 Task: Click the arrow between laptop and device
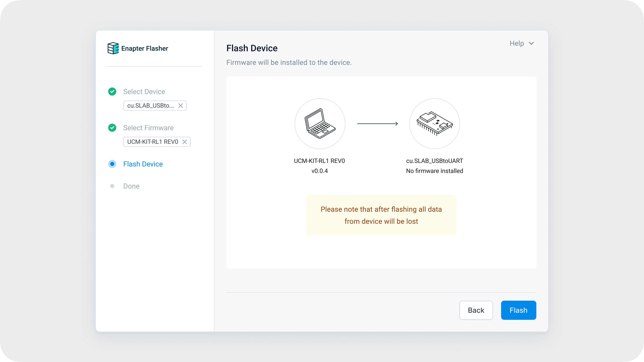click(x=377, y=124)
